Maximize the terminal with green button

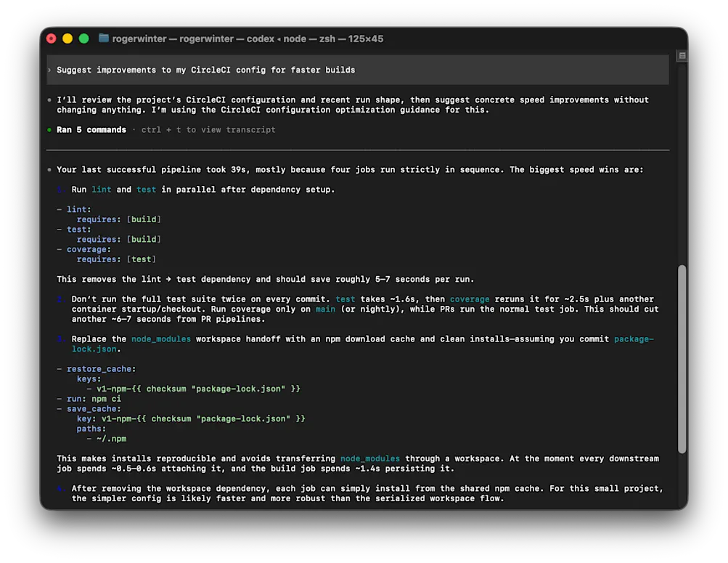pos(84,39)
